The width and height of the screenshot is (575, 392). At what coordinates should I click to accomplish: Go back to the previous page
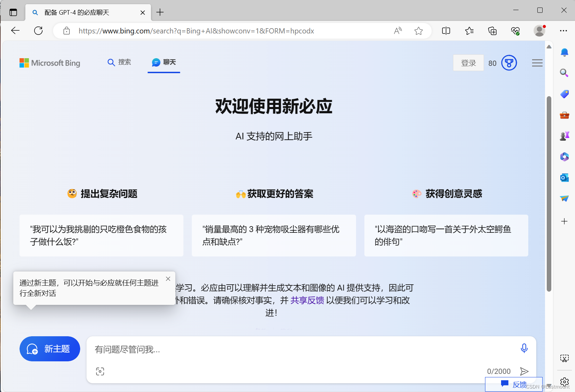coord(15,31)
